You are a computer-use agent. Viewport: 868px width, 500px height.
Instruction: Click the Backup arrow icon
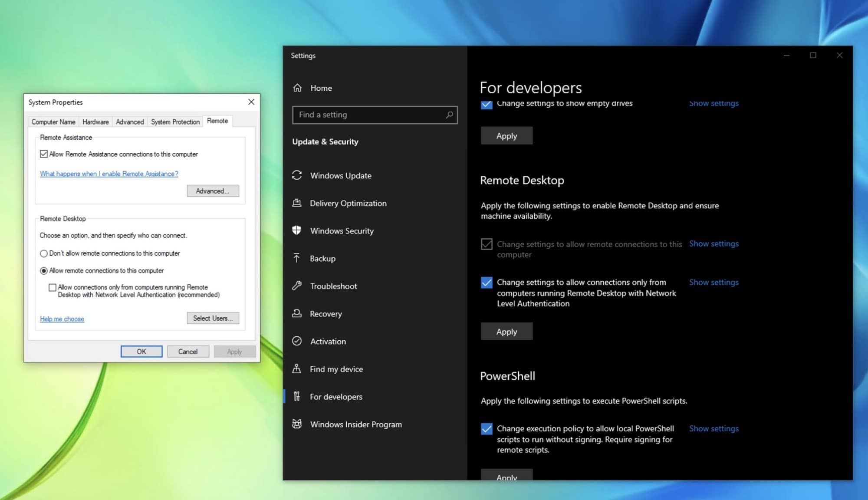(x=297, y=258)
